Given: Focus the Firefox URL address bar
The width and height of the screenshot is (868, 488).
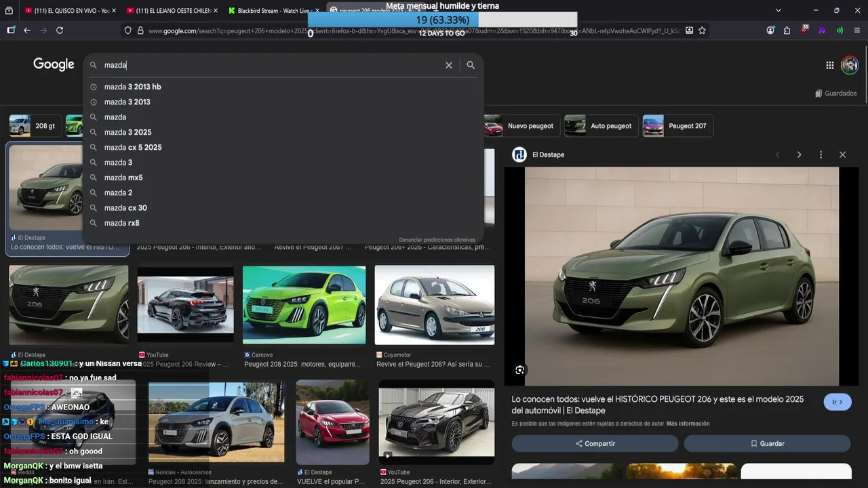Looking at the screenshot, I should pos(414,30).
